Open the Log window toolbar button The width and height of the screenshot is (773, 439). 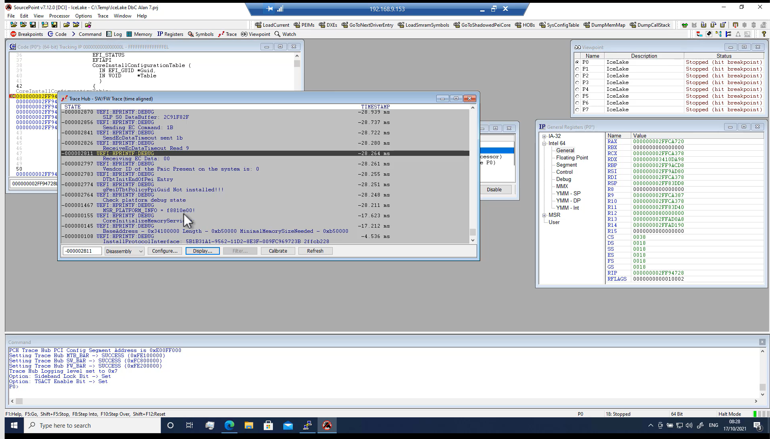pos(114,34)
